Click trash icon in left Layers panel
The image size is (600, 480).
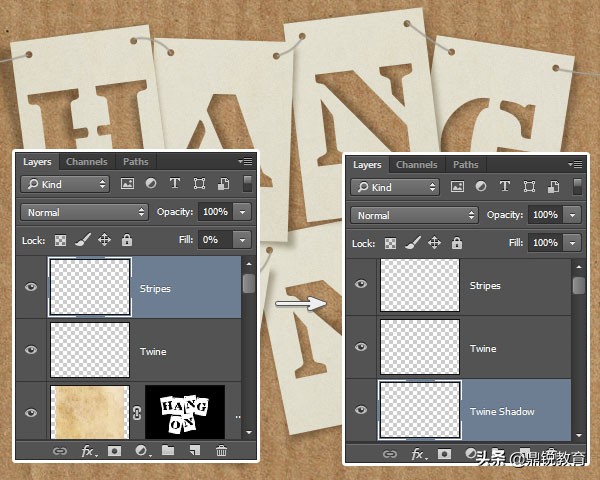point(222,451)
